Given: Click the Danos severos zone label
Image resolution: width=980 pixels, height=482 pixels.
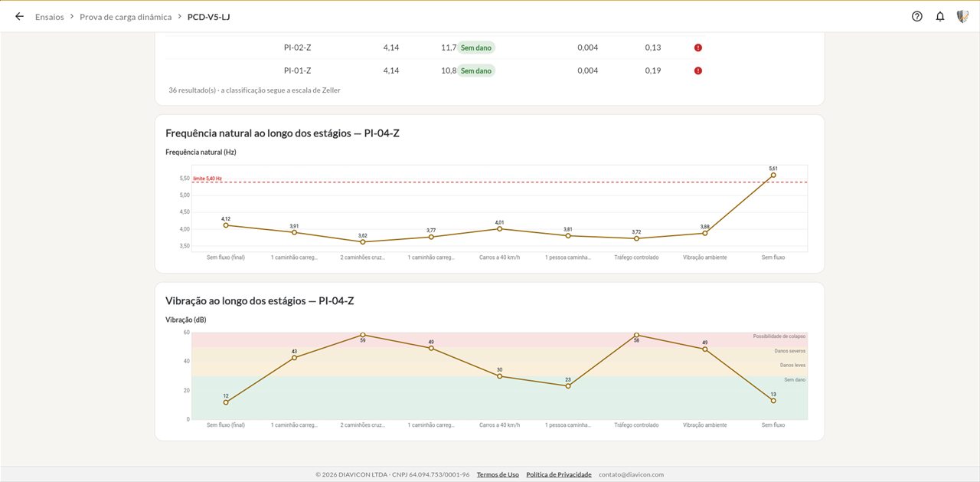Looking at the screenshot, I should coord(790,351).
